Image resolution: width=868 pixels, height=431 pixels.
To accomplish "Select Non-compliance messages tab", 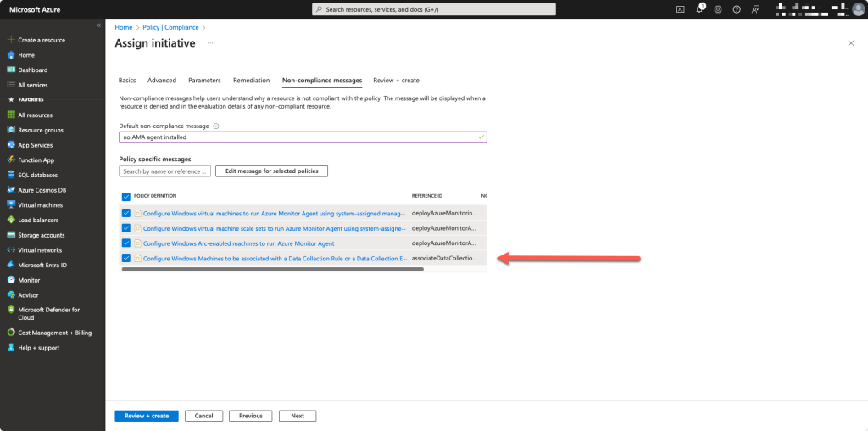I will tap(321, 81).
